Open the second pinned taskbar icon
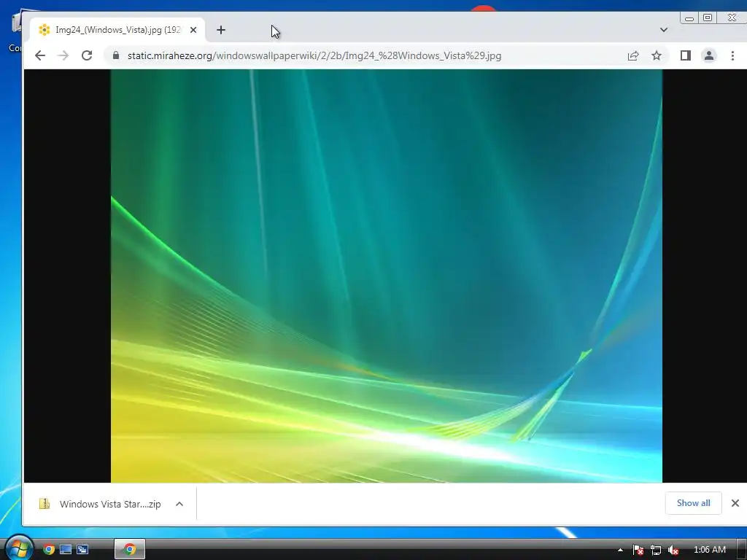This screenshot has width=747, height=560. [66, 550]
